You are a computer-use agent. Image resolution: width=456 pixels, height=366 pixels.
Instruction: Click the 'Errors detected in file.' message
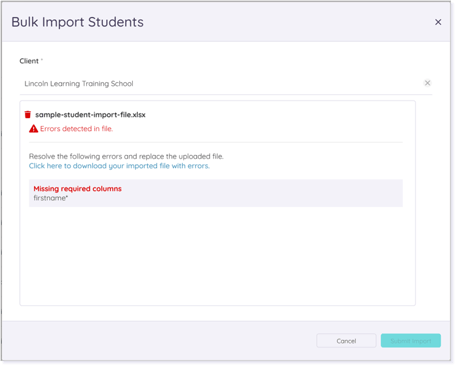[76, 129]
